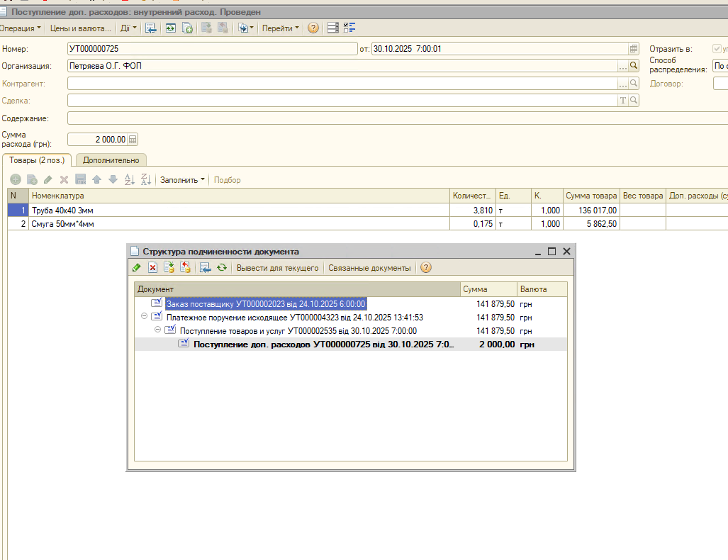This screenshot has height=560, width=728.
Task: Click the sort descending Z-A icon
Action: (146, 180)
